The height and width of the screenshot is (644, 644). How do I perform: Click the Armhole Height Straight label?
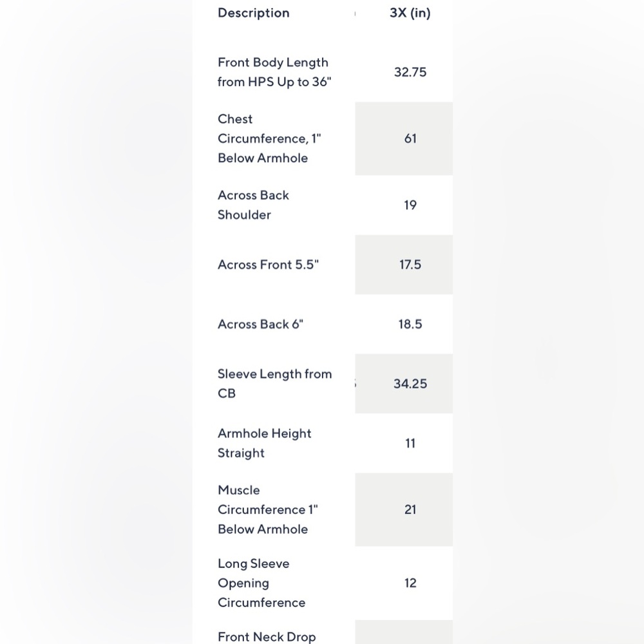tap(265, 443)
